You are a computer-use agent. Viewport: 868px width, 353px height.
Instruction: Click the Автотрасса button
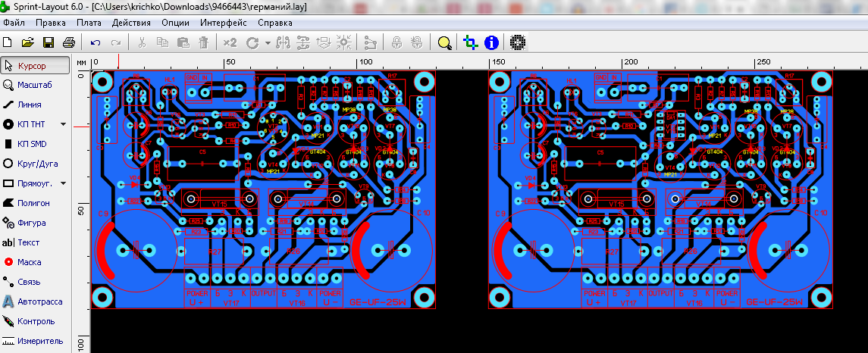(36, 301)
